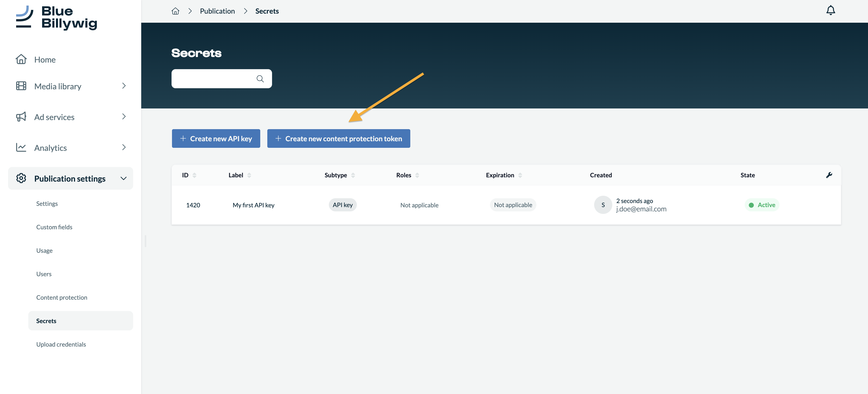
Task: Click the Ad services megaphone icon
Action: (21, 117)
